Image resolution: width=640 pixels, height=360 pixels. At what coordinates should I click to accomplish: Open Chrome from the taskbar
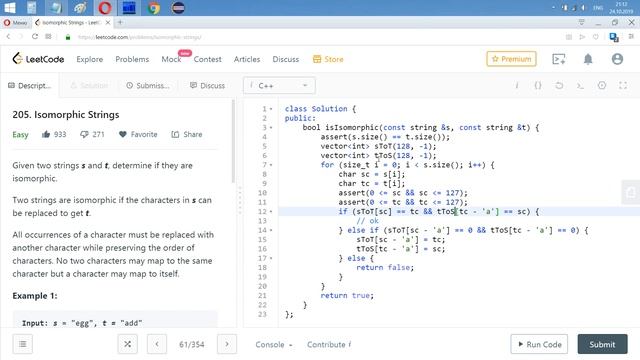point(154,8)
